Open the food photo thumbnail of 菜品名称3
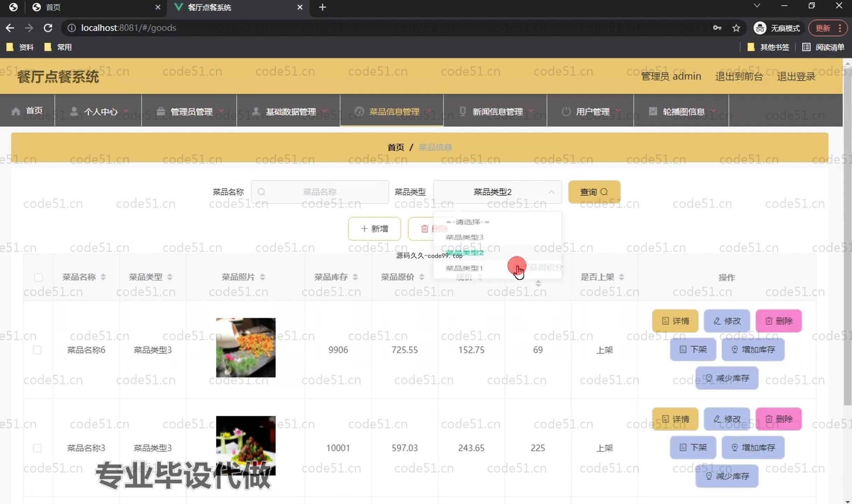This screenshot has height=504, width=852. (246, 446)
